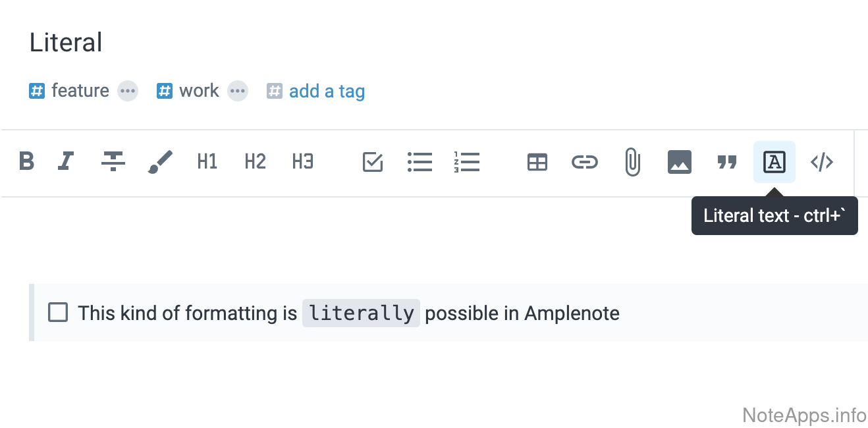868x428 pixels.
Task: Apply Heading 3 style
Action: (x=302, y=161)
